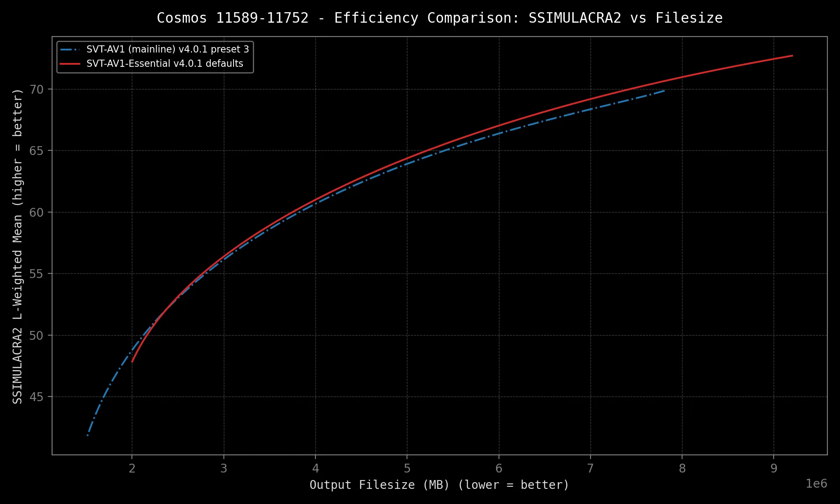This screenshot has width=840, height=504.
Task: Click the y-axis tick label 55
Action: click(37, 274)
